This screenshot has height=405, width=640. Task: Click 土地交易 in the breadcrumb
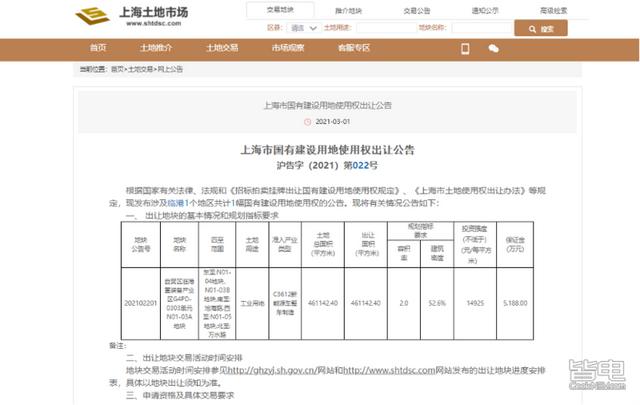(140, 69)
